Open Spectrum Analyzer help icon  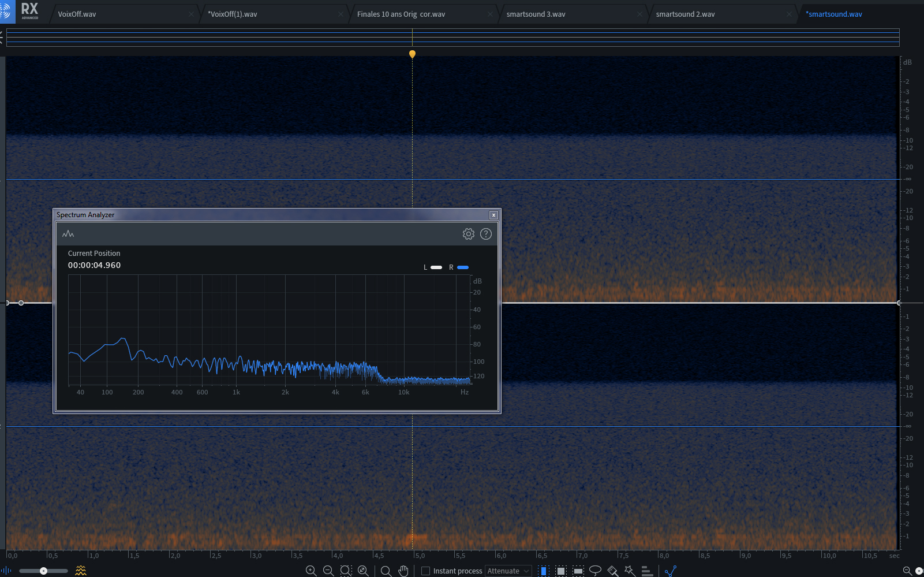point(486,234)
